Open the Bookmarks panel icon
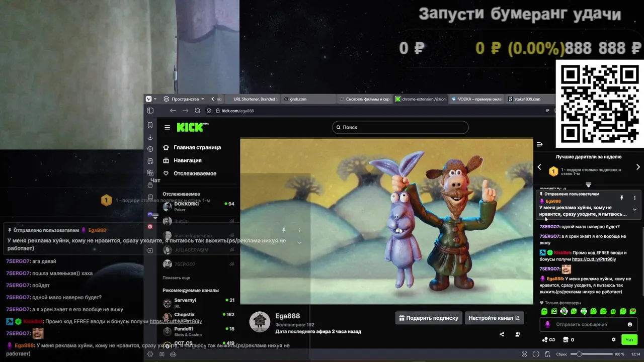 click(150, 125)
